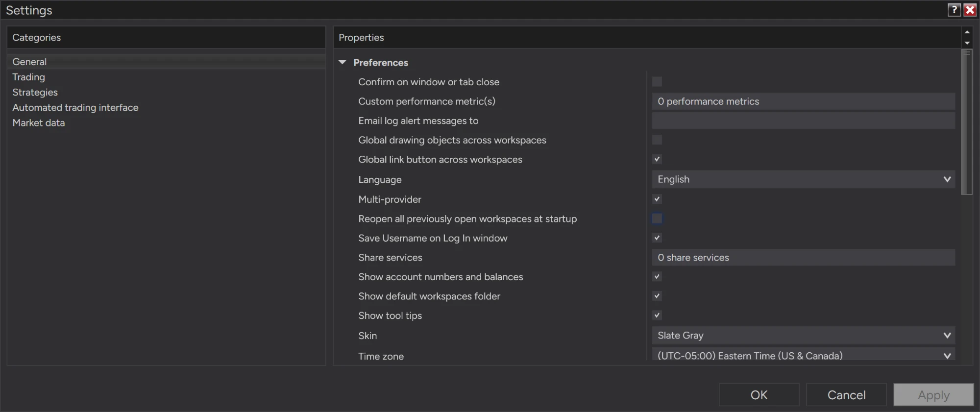Click the Custom performance metric(s) label

coord(427,101)
